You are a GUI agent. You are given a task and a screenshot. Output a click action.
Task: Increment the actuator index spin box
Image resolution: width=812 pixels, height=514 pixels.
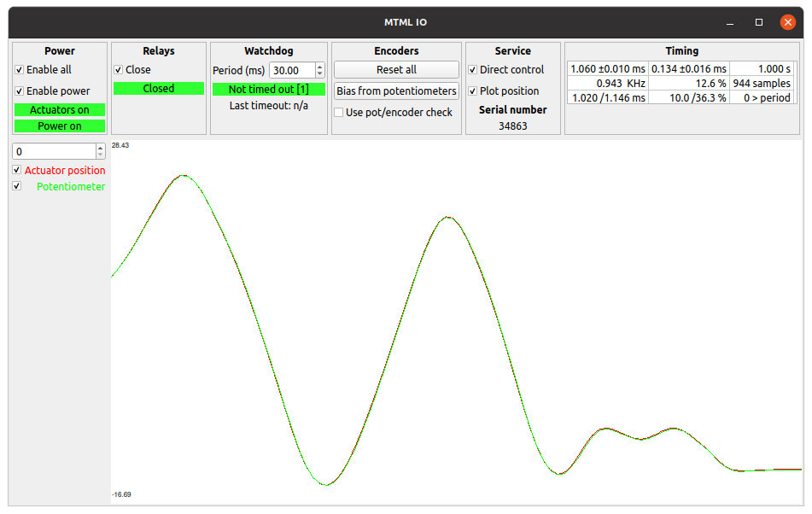click(101, 148)
